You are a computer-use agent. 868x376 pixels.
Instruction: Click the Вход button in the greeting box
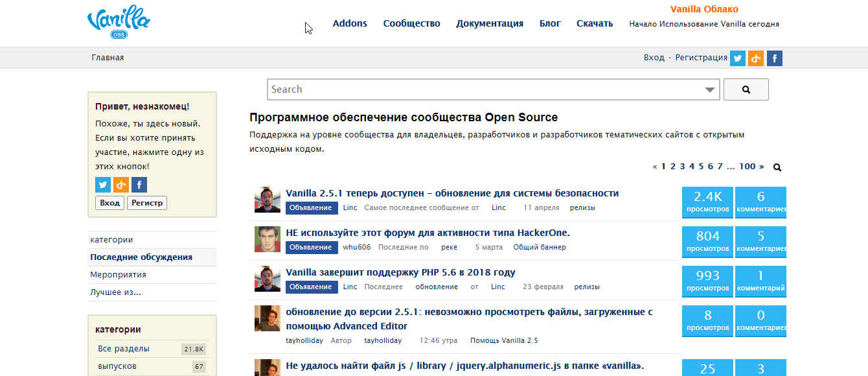109,202
